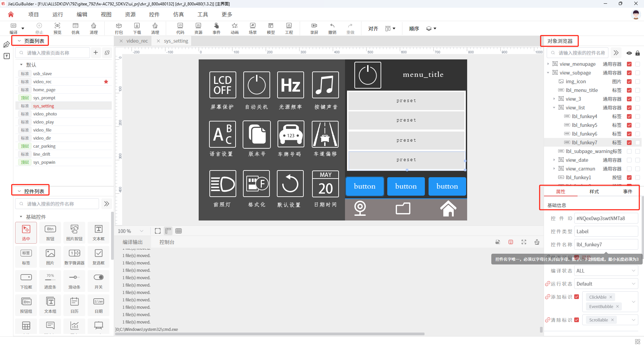644x346 pixels.
Task: Open the 场景 scene tool
Action: click(253, 29)
